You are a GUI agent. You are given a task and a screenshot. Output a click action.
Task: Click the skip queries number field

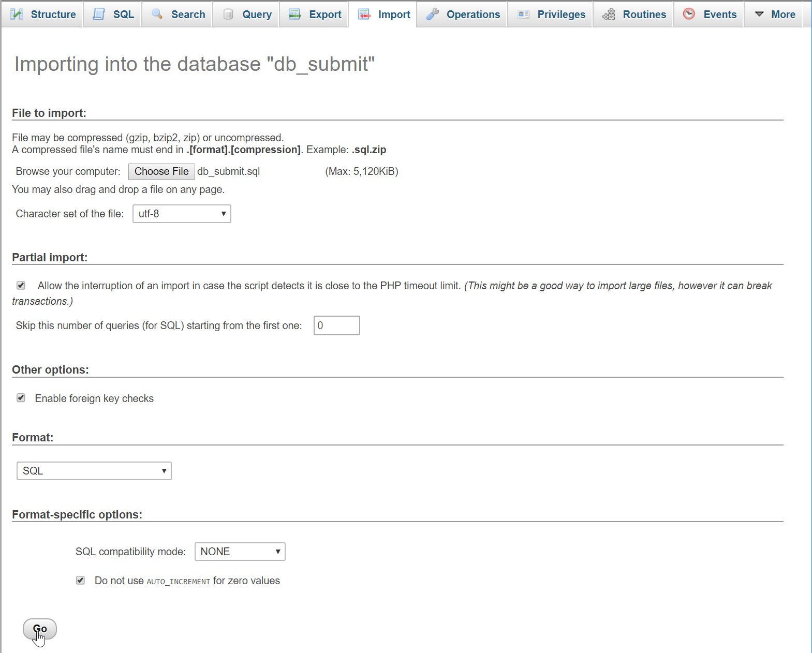point(336,325)
